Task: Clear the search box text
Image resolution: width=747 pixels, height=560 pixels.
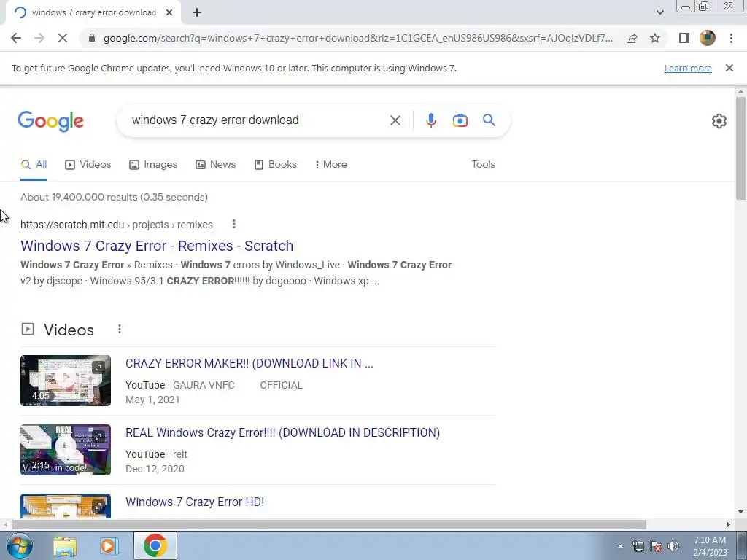Action: tap(395, 120)
